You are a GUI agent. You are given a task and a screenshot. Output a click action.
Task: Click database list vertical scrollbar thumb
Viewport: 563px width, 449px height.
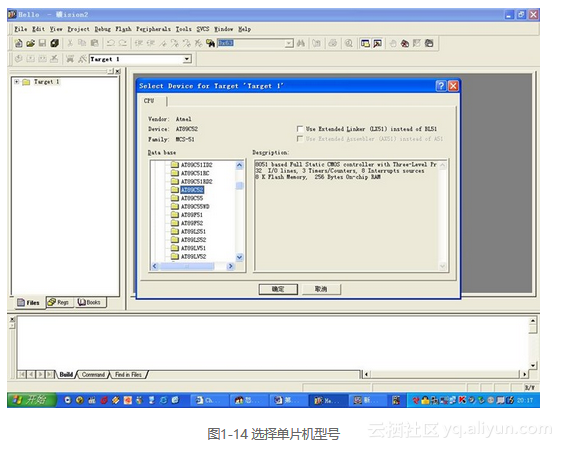coord(239,185)
